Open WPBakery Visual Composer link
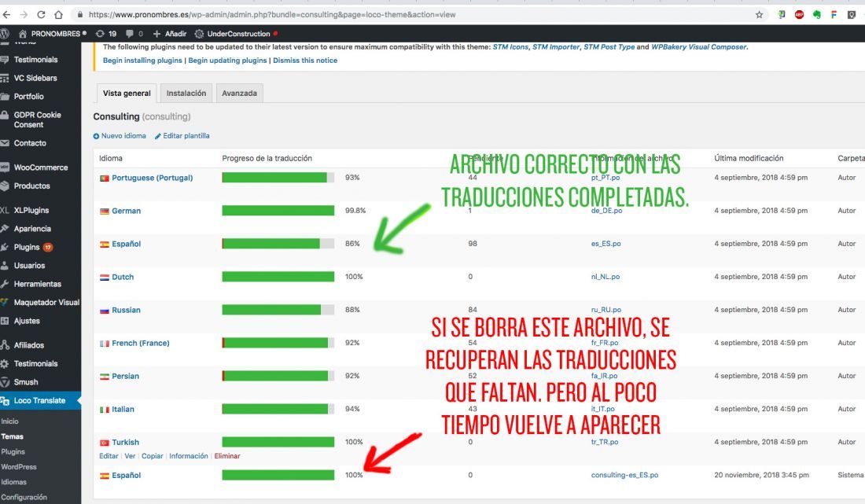This screenshot has width=865, height=504. pos(699,47)
